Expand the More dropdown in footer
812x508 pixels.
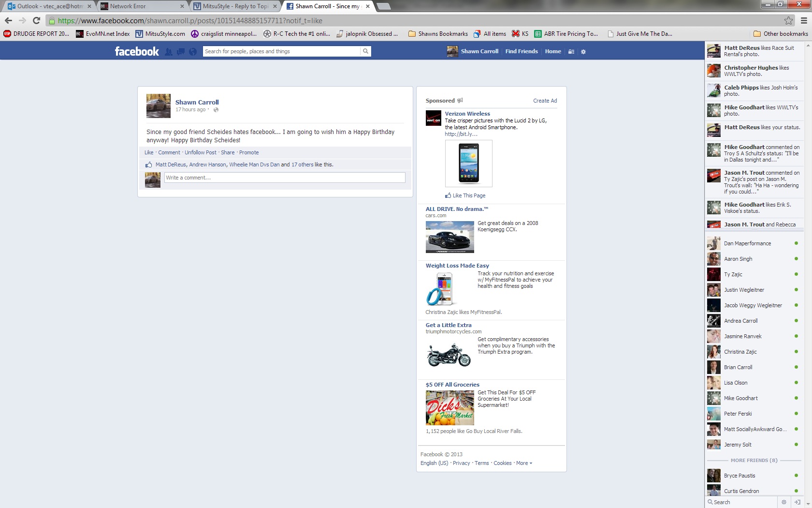tap(524, 463)
